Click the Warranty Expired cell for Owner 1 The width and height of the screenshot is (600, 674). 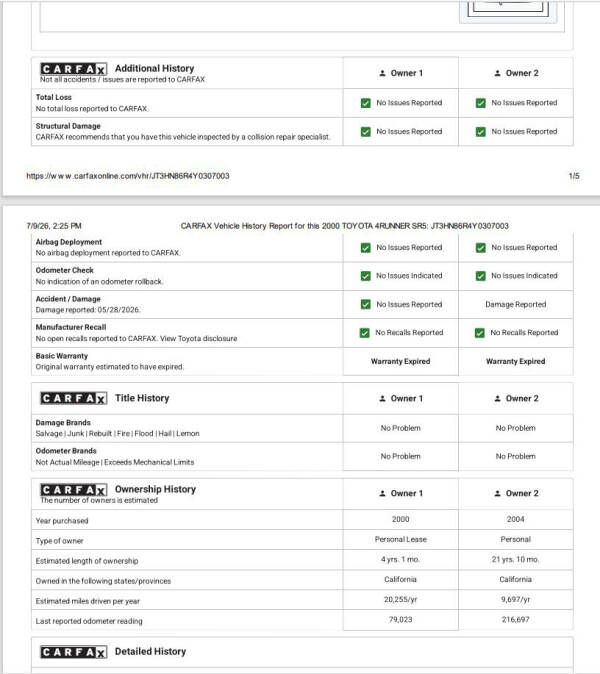click(x=401, y=362)
